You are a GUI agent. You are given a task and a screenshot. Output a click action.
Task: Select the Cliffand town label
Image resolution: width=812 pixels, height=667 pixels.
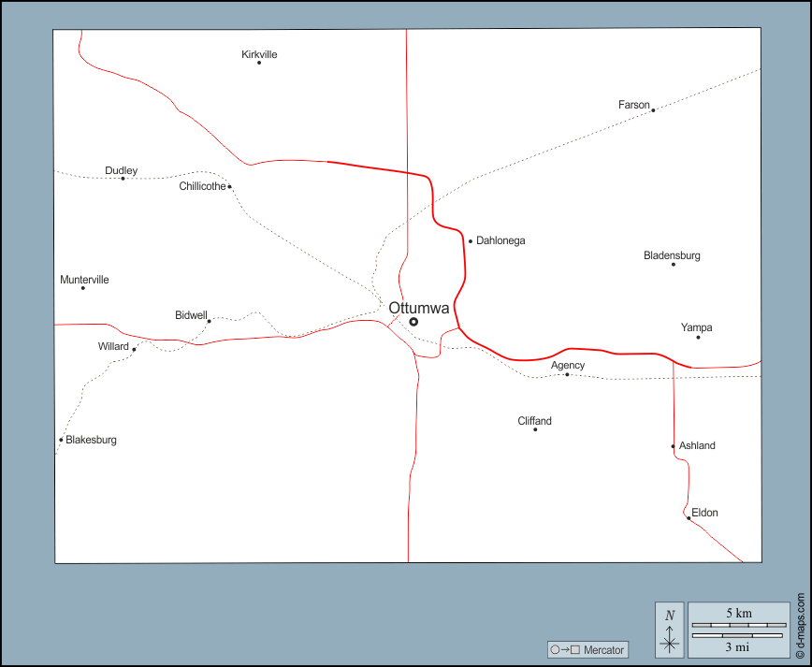(534, 421)
